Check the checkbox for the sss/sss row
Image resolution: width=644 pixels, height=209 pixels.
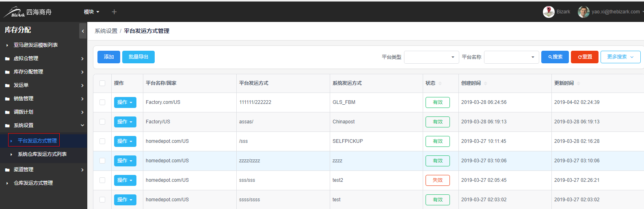pos(102,180)
